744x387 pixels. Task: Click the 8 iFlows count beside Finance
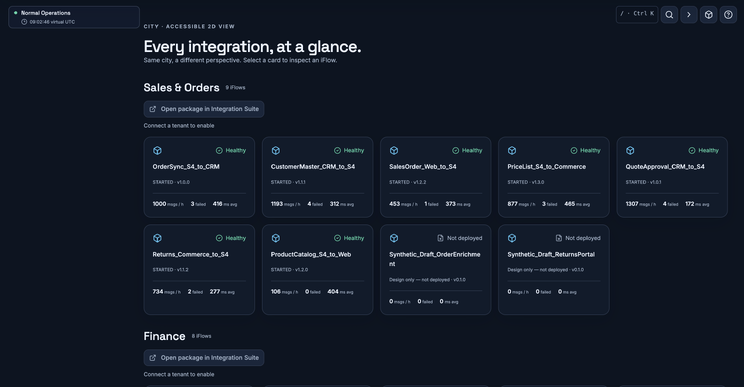pyautogui.click(x=201, y=336)
